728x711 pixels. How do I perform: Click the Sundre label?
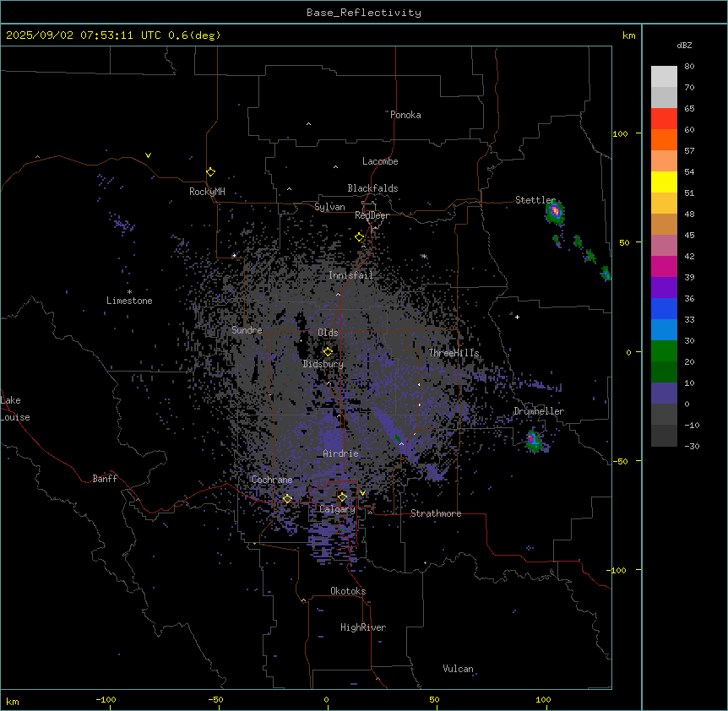(247, 330)
